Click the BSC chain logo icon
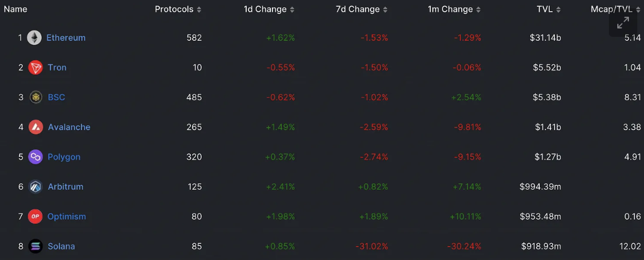644x260 pixels. 36,98
